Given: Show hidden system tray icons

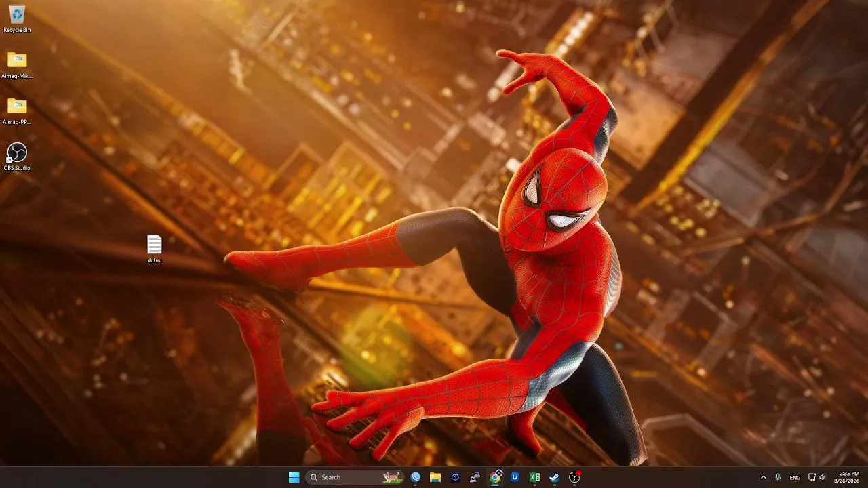Looking at the screenshot, I should pyautogui.click(x=764, y=477).
